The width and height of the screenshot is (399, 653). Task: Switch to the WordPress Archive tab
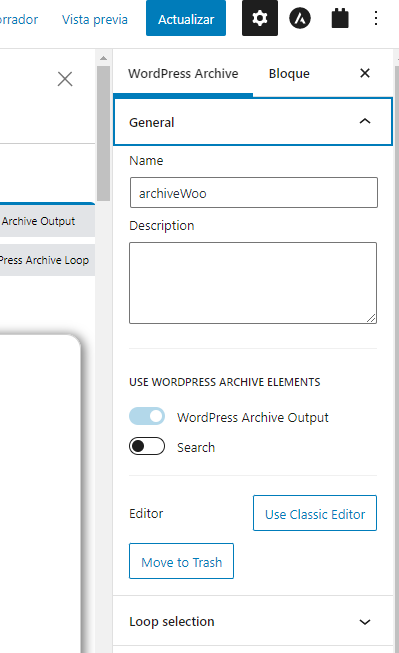coord(183,74)
